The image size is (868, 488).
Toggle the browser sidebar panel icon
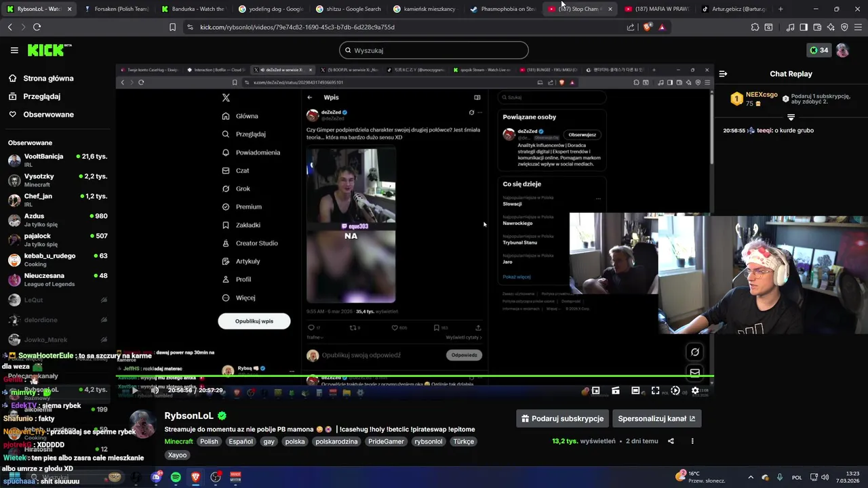tap(804, 27)
